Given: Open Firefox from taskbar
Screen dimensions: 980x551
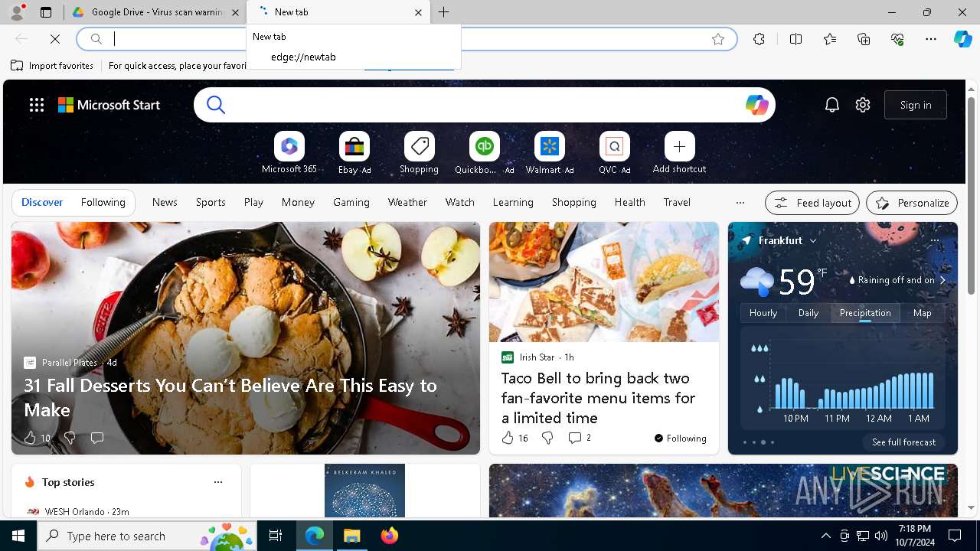Looking at the screenshot, I should [x=390, y=536].
